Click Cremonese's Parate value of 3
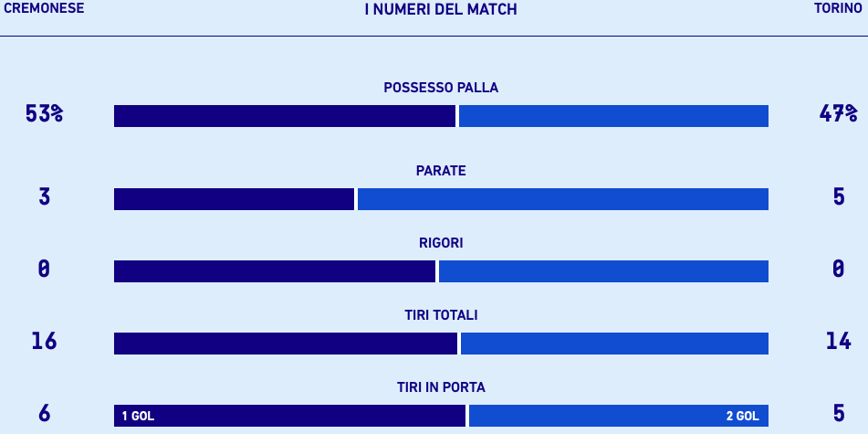 44,197
